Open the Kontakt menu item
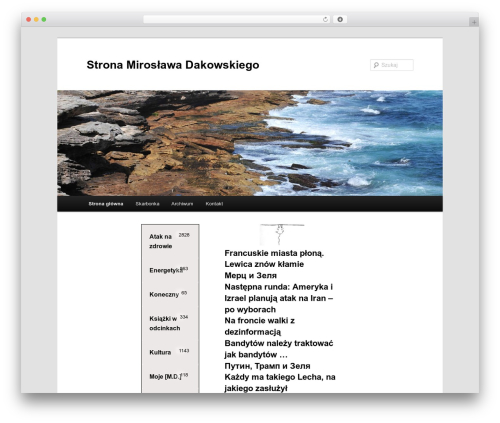This screenshot has width=500, height=423. pyautogui.click(x=214, y=204)
